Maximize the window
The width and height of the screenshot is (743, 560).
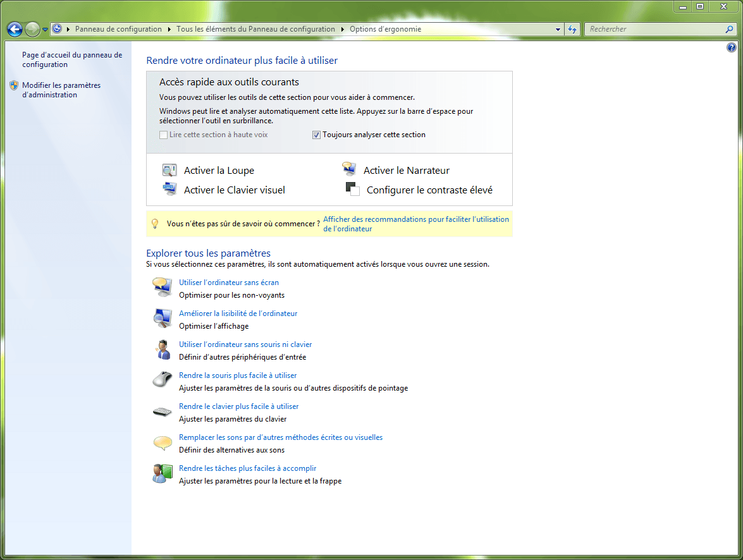click(x=700, y=6)
